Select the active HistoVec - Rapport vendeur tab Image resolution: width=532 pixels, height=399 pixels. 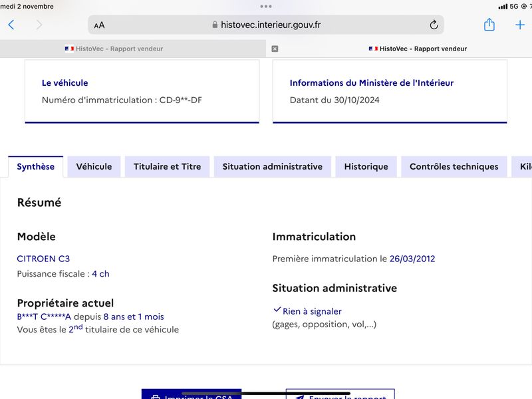(x=418, y=49)
